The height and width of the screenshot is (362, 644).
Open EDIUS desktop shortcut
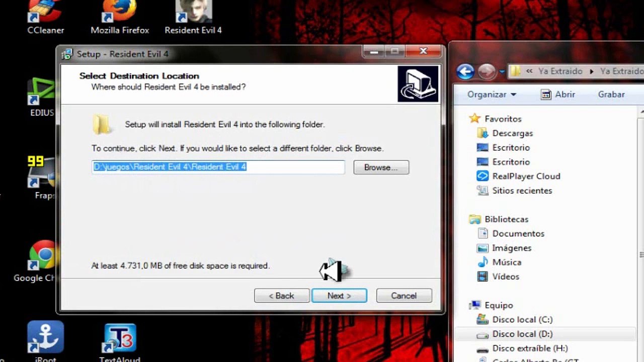click(42, 98)
